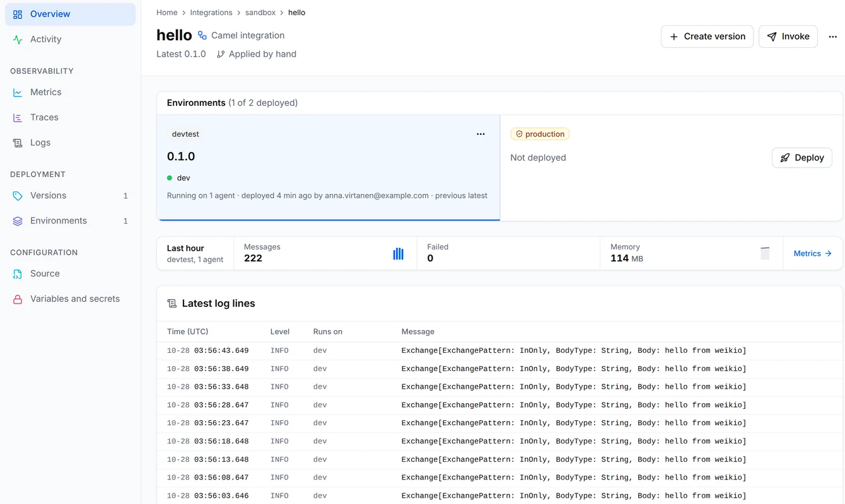Image resolution: width=845 pixels, height=504 pixels.
Task: Click the branch icon before Applied by hand
Action: 221,54
